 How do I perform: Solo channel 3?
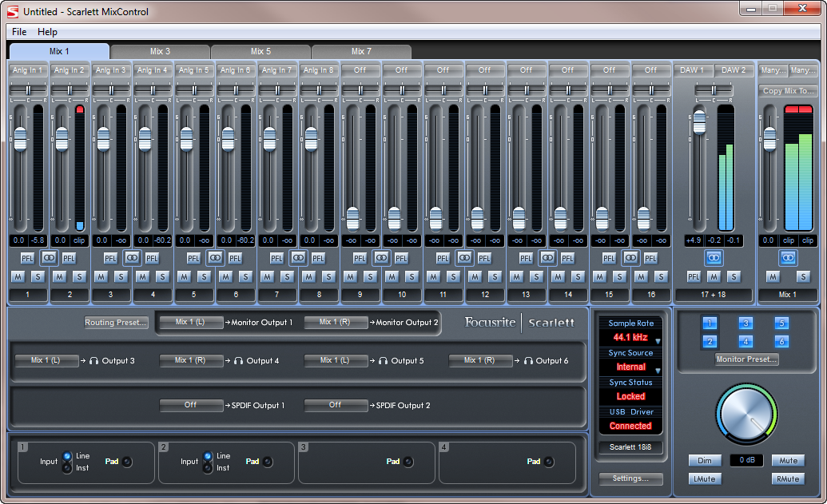point(121,277)
